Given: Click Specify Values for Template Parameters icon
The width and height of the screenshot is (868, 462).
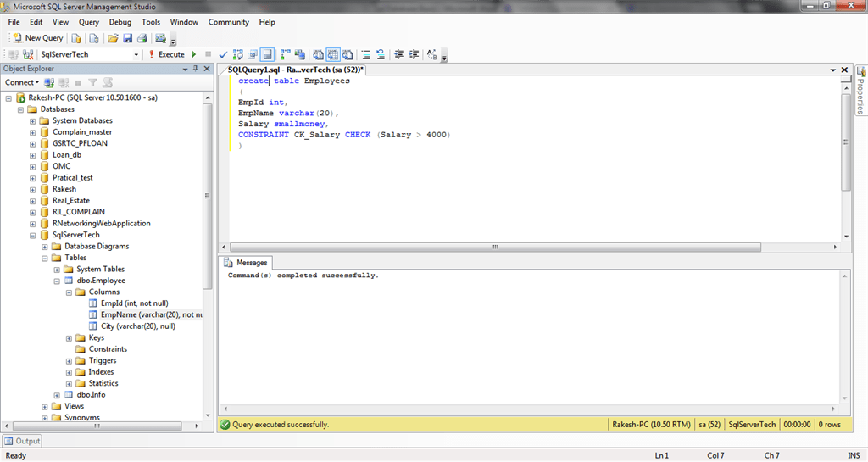Looking at the screenshot, I should coord(432,54).
